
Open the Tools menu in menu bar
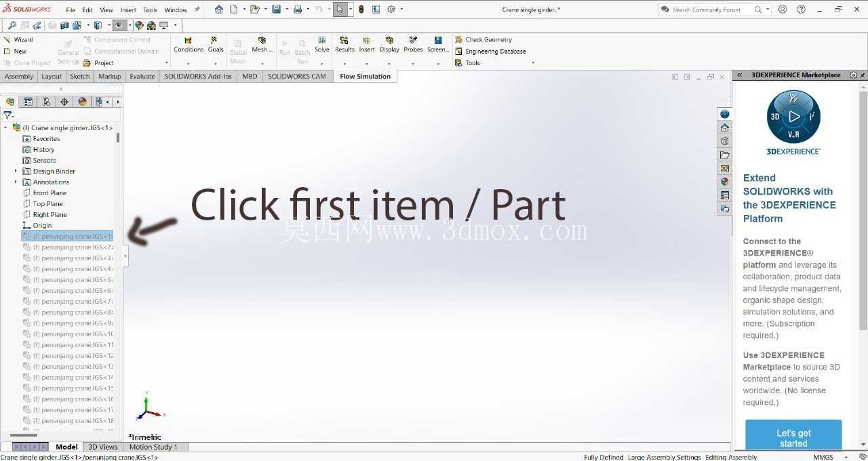[151, 10]
